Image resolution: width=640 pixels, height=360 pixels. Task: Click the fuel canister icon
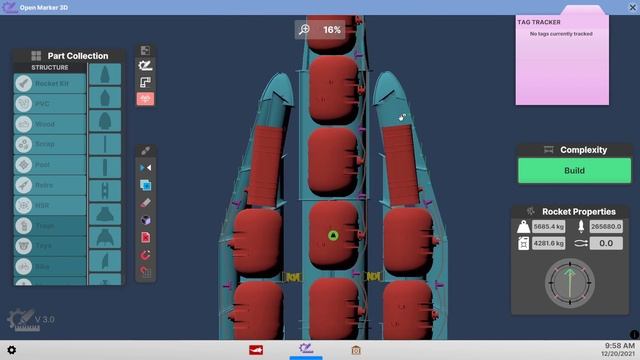pos(523,244)
